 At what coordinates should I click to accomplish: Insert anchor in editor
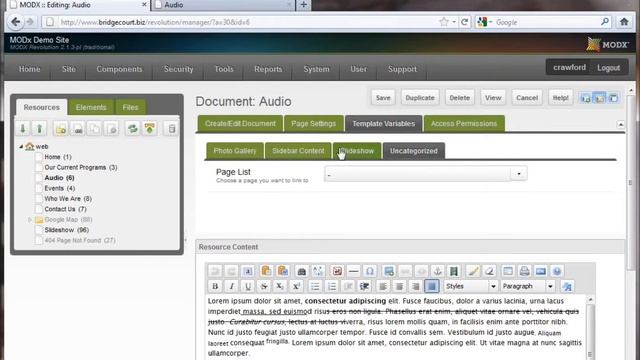pos(438,271)
